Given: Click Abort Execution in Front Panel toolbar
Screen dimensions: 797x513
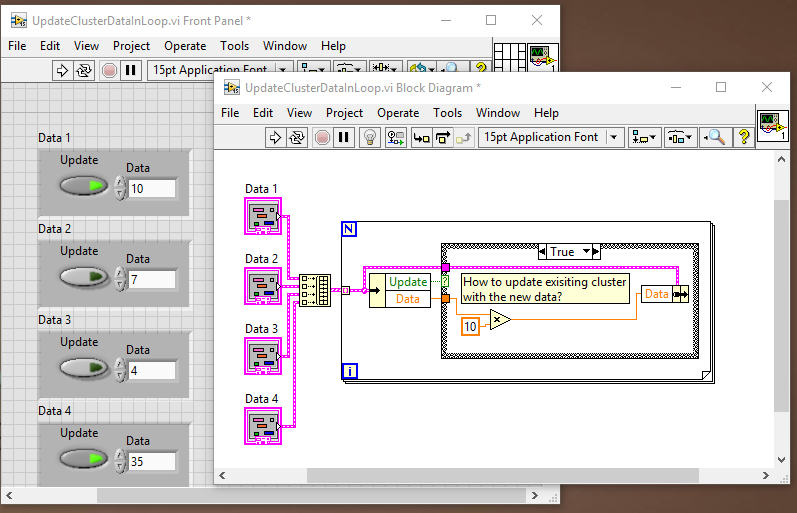Looking at the screenshot, I should (109, 70).
